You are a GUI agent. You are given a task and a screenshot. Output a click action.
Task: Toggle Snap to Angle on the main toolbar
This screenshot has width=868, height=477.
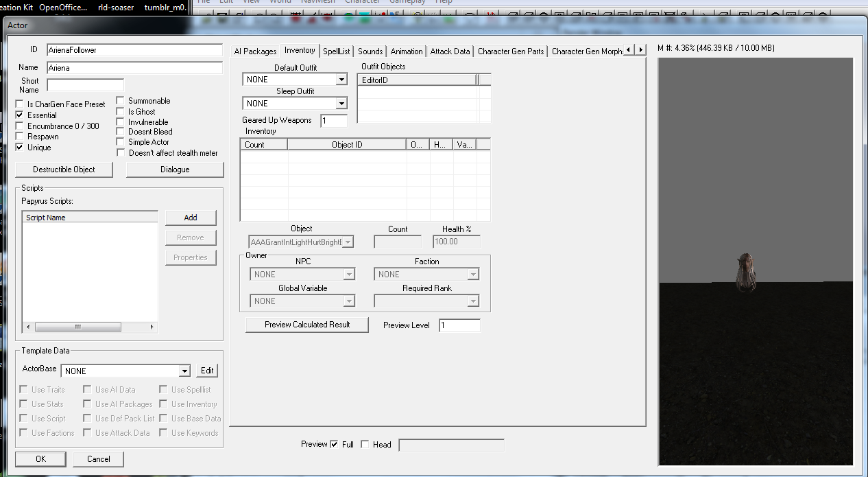[x=314, y=14]
